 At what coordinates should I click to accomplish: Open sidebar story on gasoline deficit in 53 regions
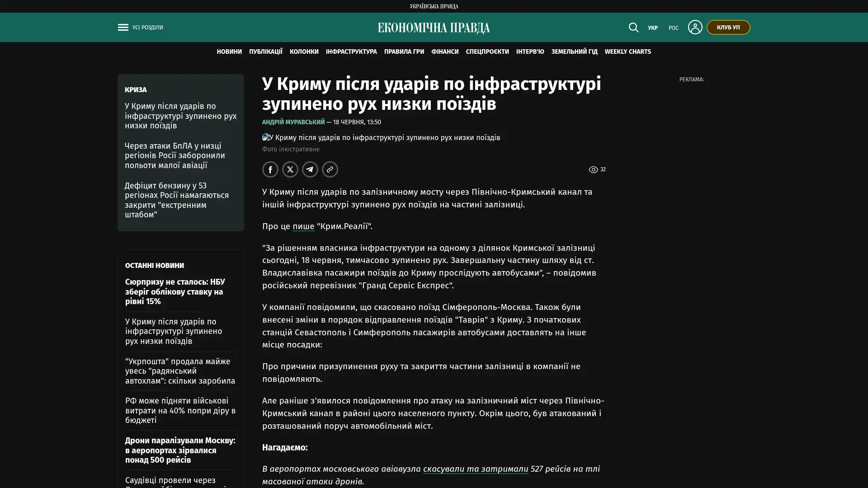pos(177,200)
